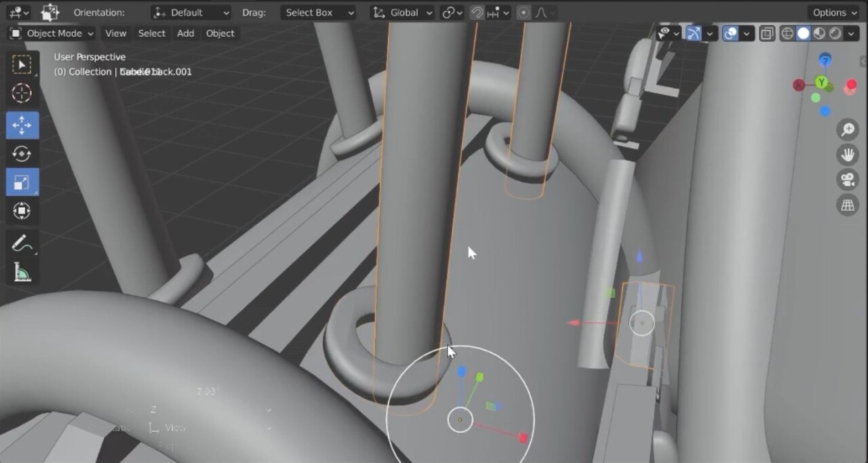
Task: Toggle X-ray view mode
Action: pyautogui.click(x=767, y=33)
